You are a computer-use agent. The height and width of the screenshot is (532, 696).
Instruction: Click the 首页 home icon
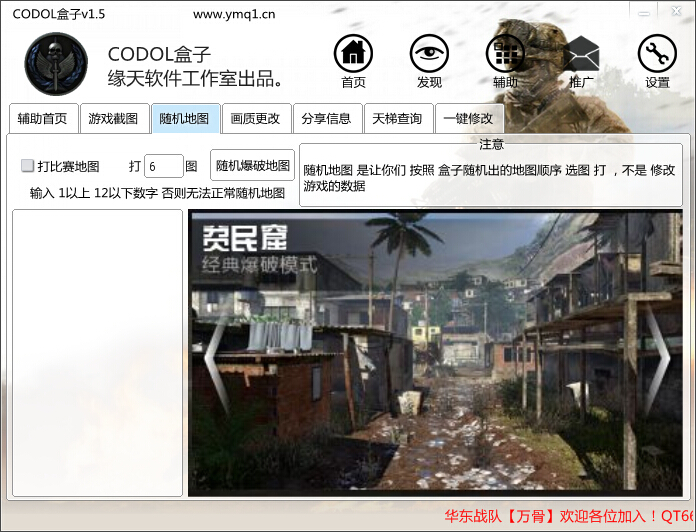pos(353,55)
